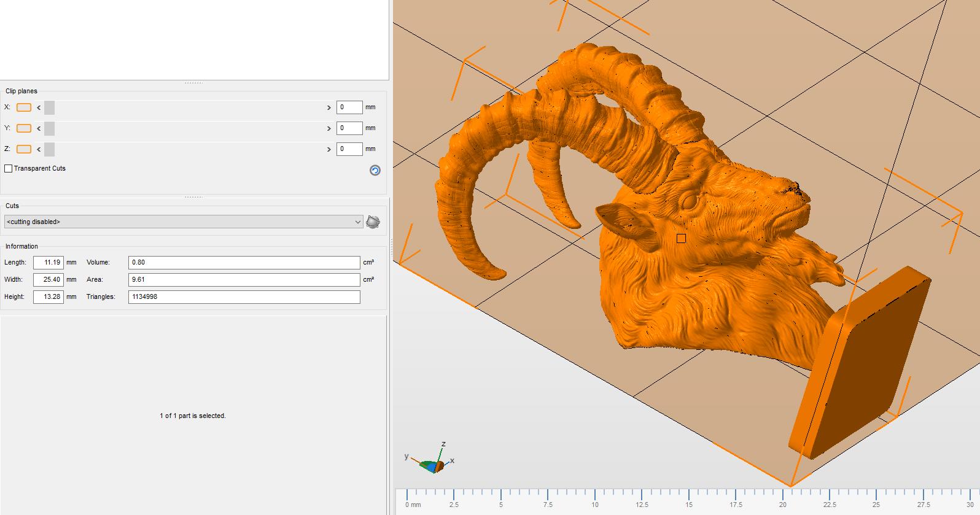The image size is (980, 515).
Task: Click the right arrow of Z clip slider
Action: pos(329,149)
